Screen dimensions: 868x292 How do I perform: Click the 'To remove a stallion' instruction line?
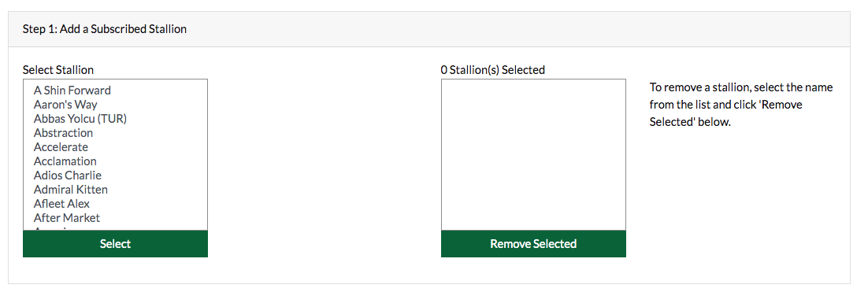(741, 87)
